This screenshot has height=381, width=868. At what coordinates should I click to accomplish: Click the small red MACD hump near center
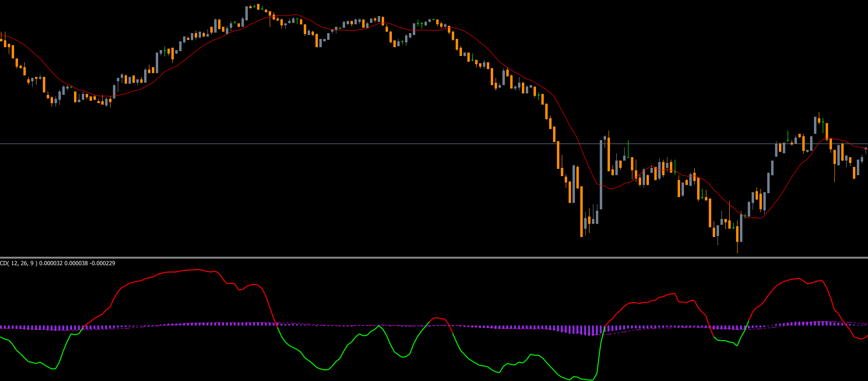click(x=438, y=318)
